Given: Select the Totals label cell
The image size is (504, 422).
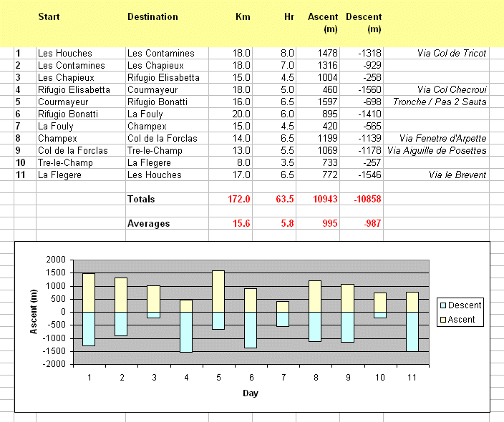Looking at the screenshot, I should (141, 199).
